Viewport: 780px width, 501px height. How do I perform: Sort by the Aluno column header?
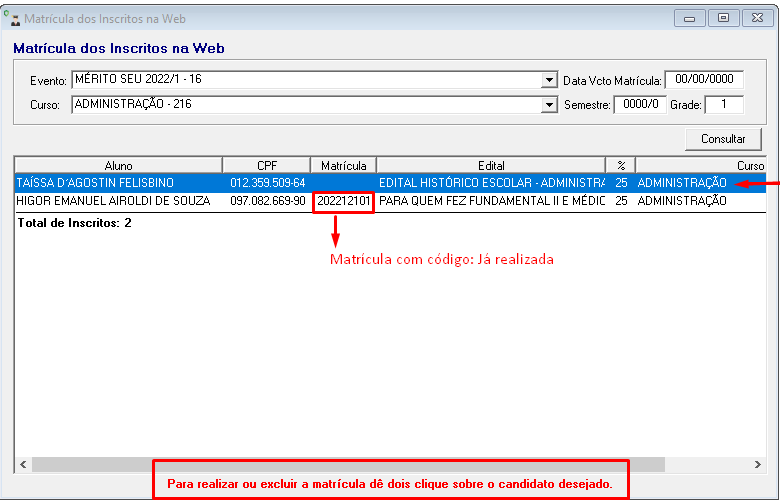118,166
